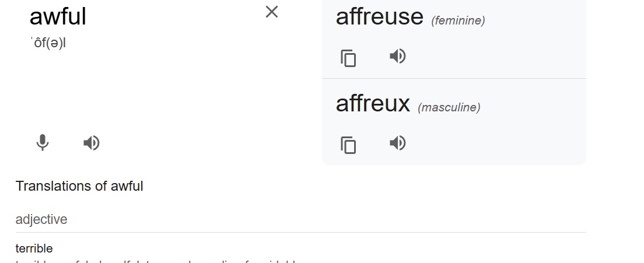The height and width of the screenshot is (263, 644).
Task: Start voice input with the microphone
Action: click(43, 143)
